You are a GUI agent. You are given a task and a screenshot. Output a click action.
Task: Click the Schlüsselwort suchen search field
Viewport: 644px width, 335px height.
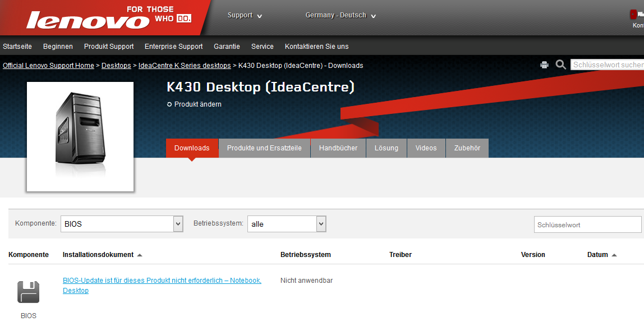tap(607, 65)
